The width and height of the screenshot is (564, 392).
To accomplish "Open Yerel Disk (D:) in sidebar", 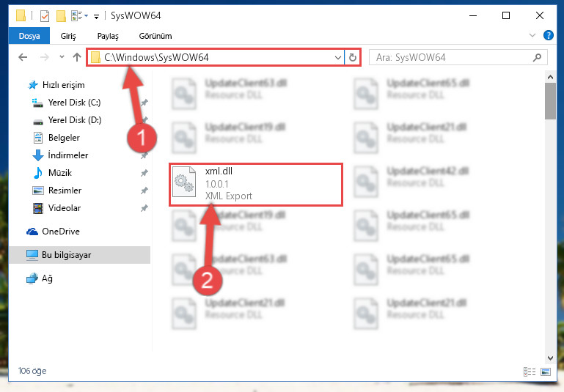I will tap(75, 120).
